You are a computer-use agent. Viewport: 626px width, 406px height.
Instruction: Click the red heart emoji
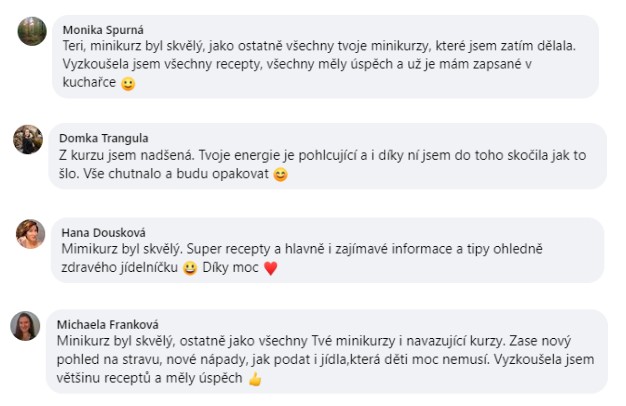pos(268,268)
